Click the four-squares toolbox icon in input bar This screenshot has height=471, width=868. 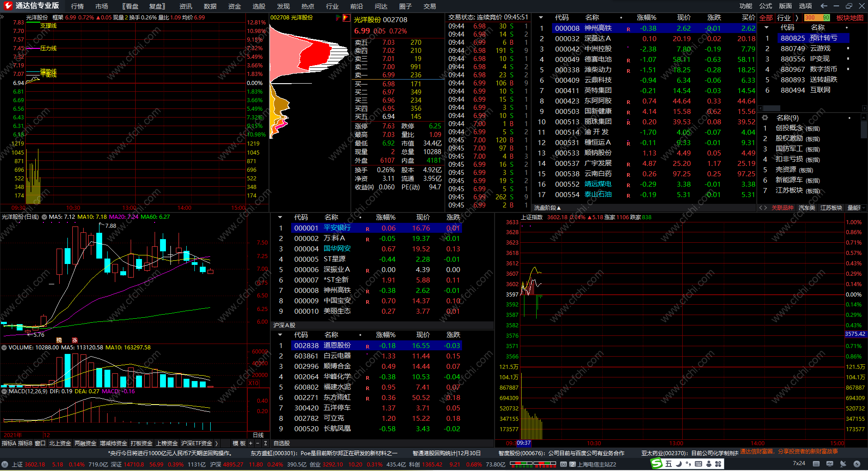click(x=718, y=464)
